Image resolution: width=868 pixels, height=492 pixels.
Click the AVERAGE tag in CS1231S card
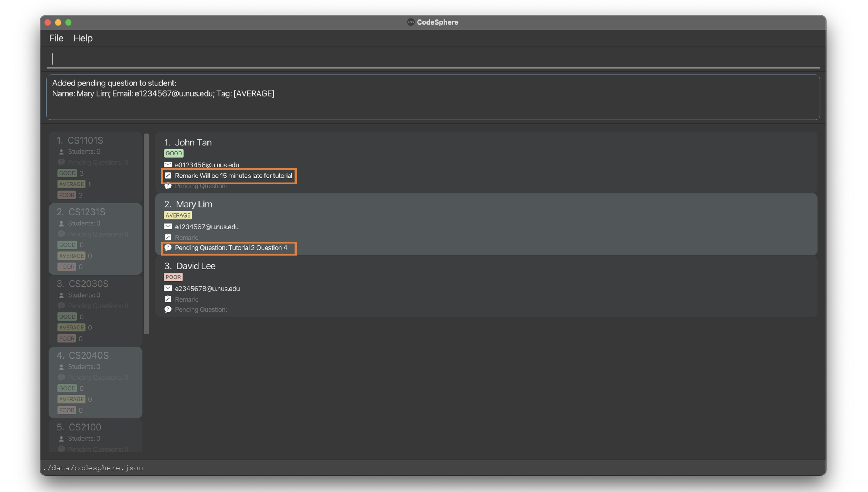pyautogui.click(x=71, y=256)
